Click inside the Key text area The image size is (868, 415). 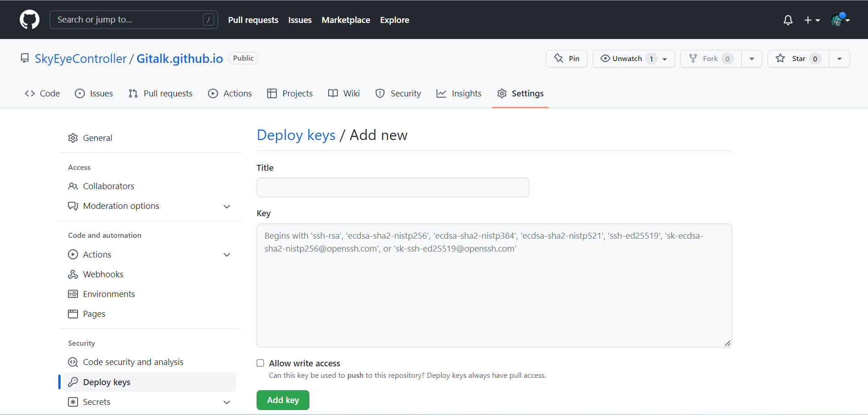pyautogui.click(x=494, y=286)
